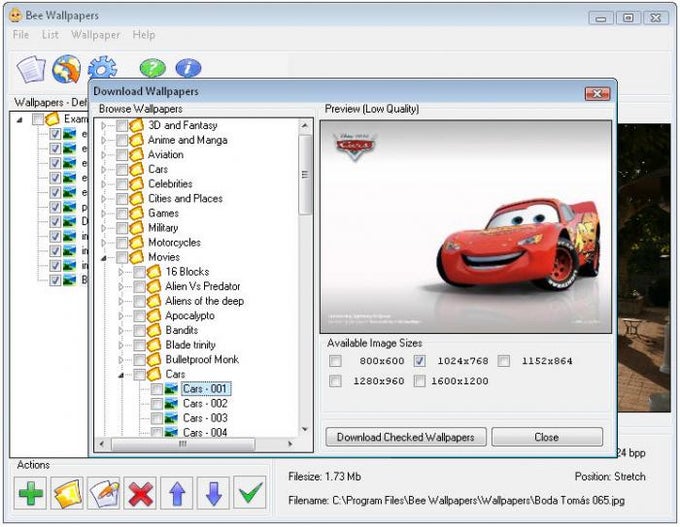Expand the Blade trinity folder
Viewport: 680px width, 527px height.
[121, 345]
